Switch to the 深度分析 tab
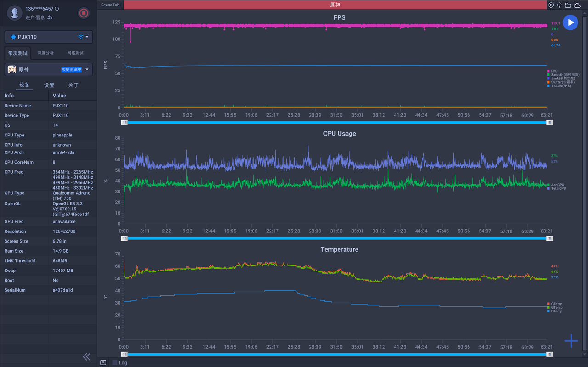This screenshot has height=367, width=588. [45, 53]
